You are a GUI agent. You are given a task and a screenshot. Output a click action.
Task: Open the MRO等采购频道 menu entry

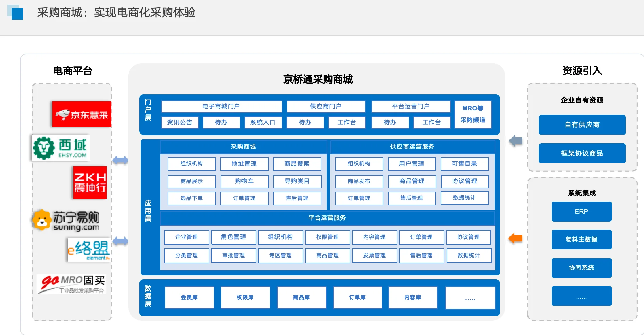pyautogui.click(x=473, y=114)
